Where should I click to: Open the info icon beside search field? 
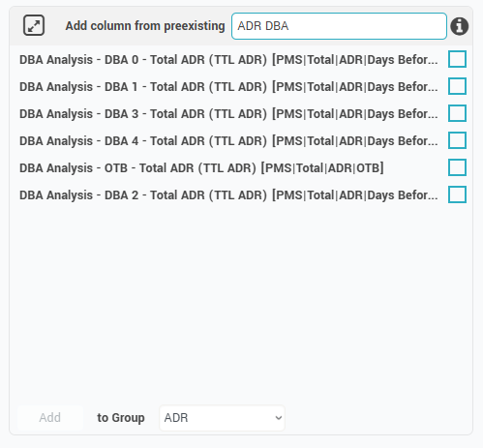(460, 26)
